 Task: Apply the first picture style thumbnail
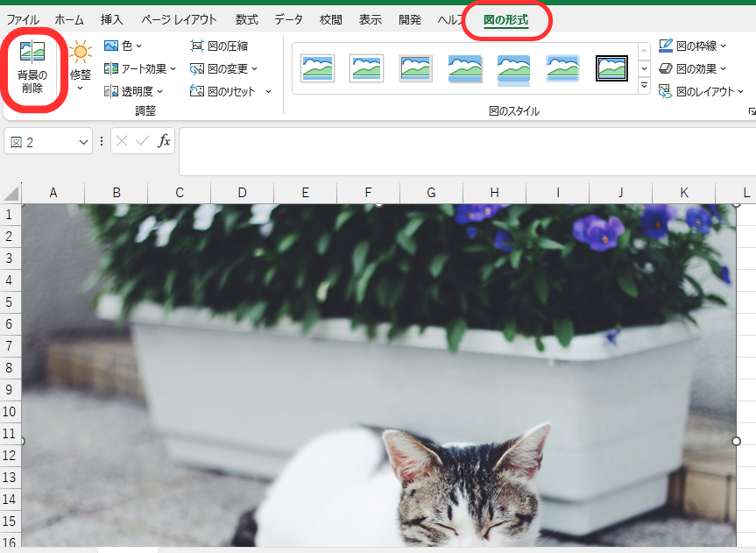click(x=317, y=68)
